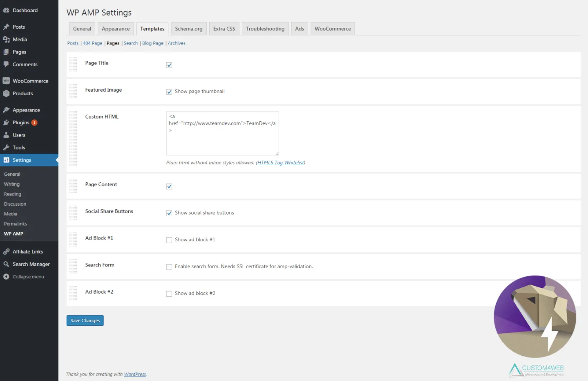
Task: Click the Users sidebar icon
Action: [7, 134]
